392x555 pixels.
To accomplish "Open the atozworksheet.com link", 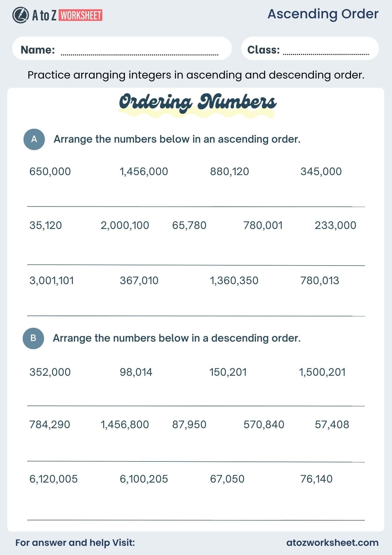I will pyautogui.click(x=332, y=543).
